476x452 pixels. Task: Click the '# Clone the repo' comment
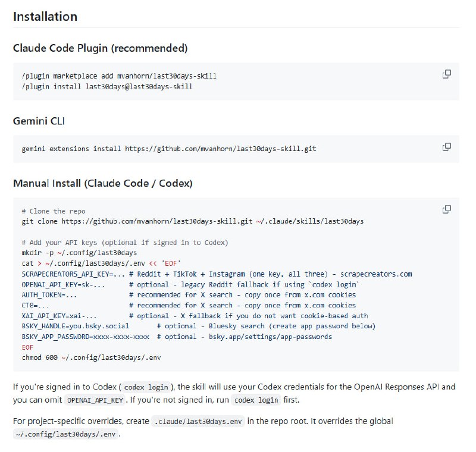pos(54,211)
